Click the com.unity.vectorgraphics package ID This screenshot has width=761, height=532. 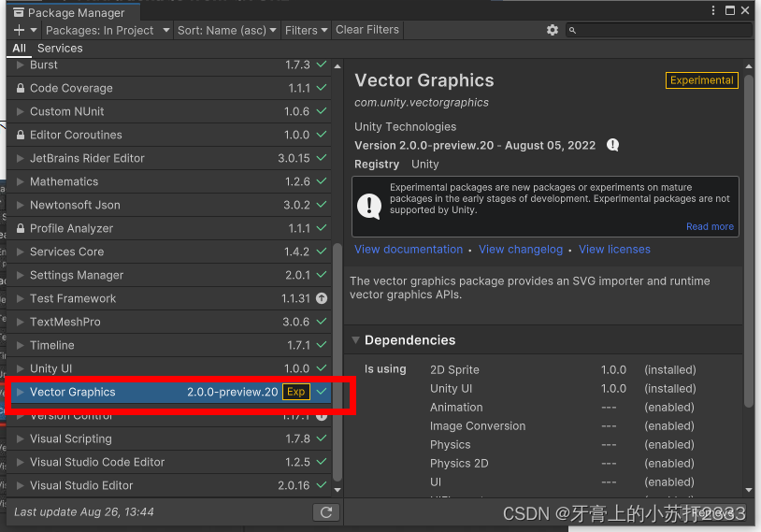pyautogui.click(x=422, y=103)
